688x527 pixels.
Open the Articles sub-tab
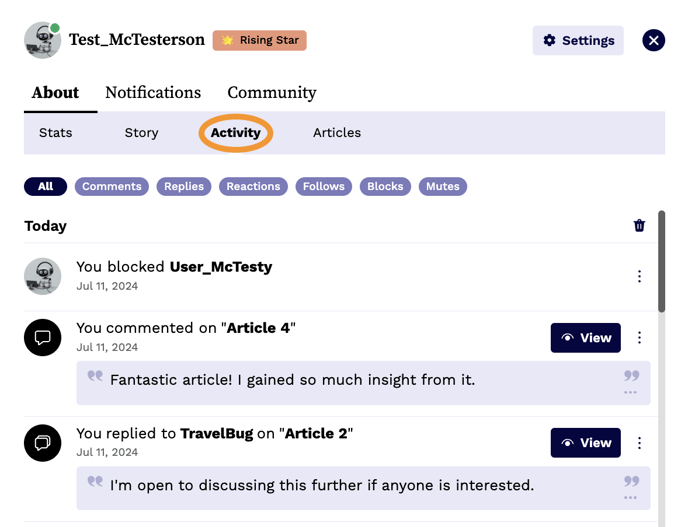point(337,133)
